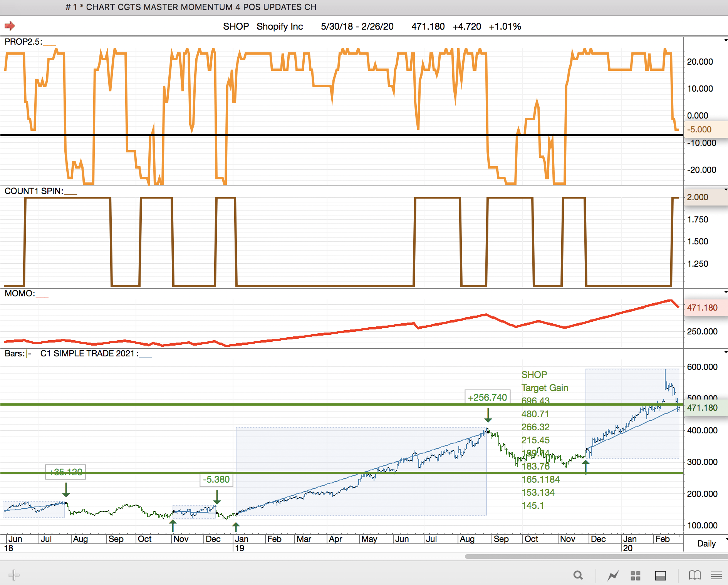Click the 145.1 target value

532,505
